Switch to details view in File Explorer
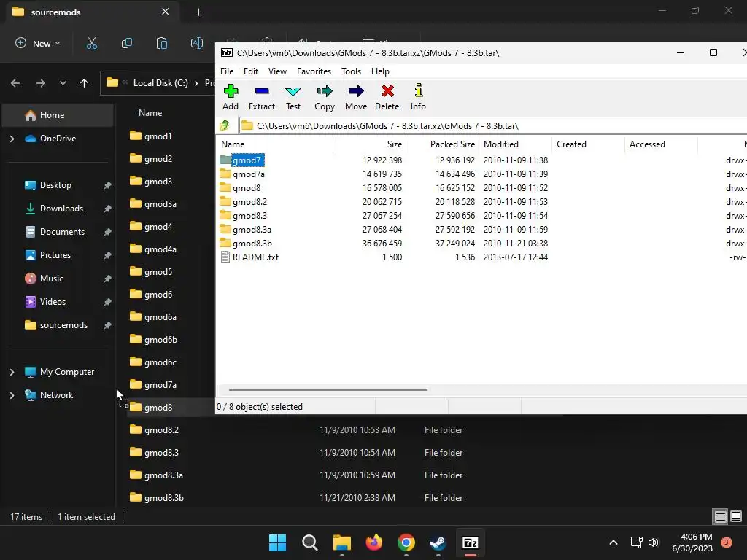 [x=720, y=517]
